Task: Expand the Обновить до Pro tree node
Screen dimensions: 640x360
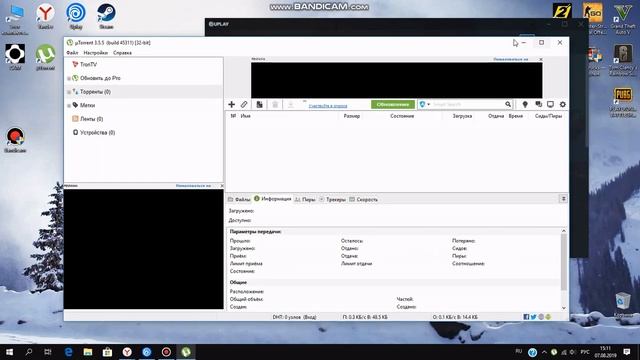Action: pyautogui.click(x=69, y=78)
